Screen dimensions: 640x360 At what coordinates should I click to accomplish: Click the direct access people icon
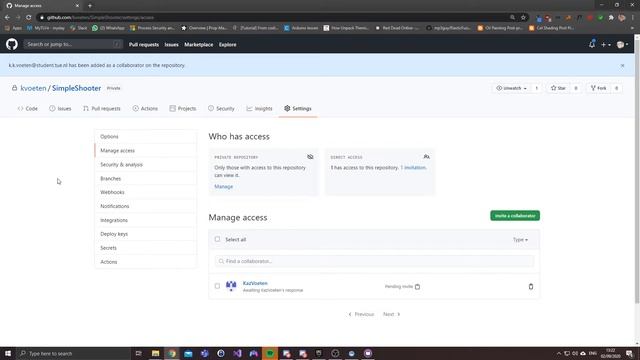coord(427,157)
